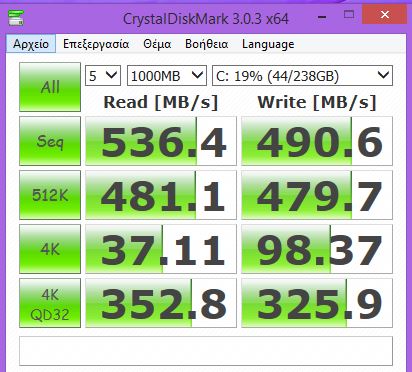This screenshot has width=412, height=372.
Task: Open the Αρχείο menu
Action: (31, 44)
